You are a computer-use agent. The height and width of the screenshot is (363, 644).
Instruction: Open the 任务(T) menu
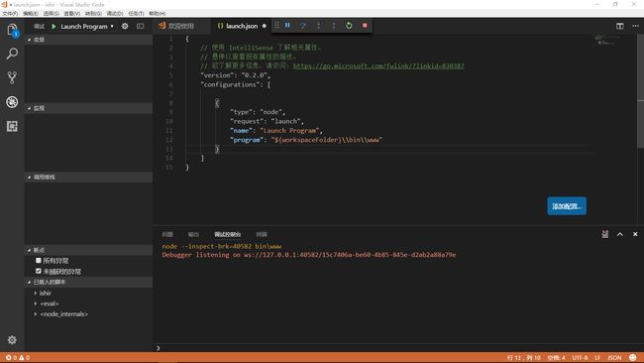tap(136, 14)
